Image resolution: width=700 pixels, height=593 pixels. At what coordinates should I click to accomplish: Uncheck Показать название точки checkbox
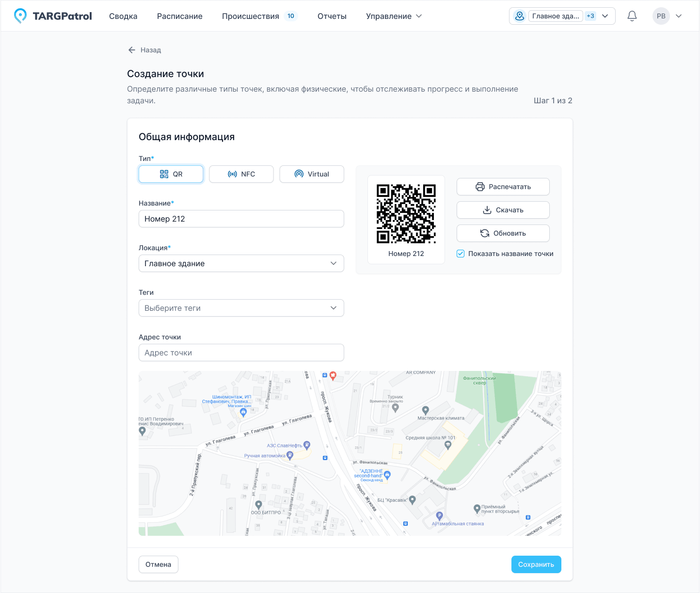pyautogui.click(x=461, y=254)
